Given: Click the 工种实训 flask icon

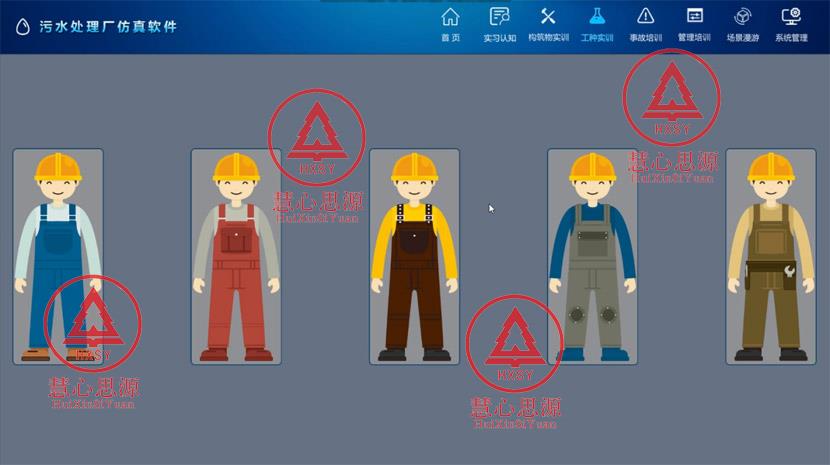Looking at the screenshot, I should [597, 16].
